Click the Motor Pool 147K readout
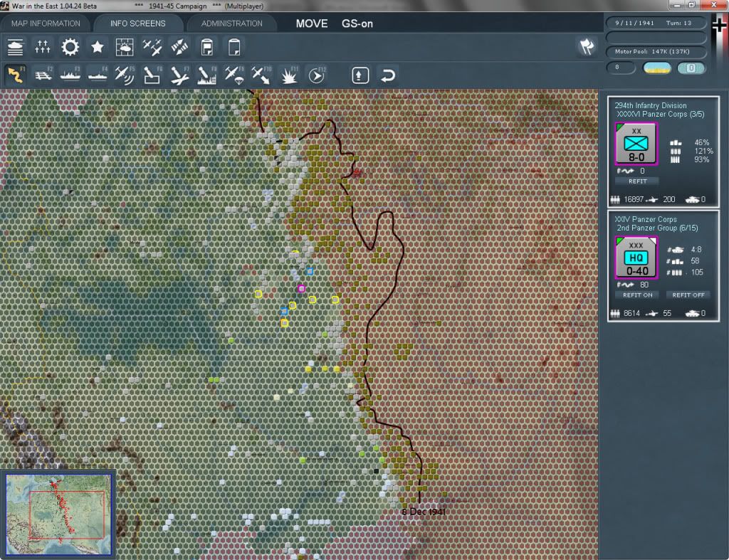 coord(656,51)
